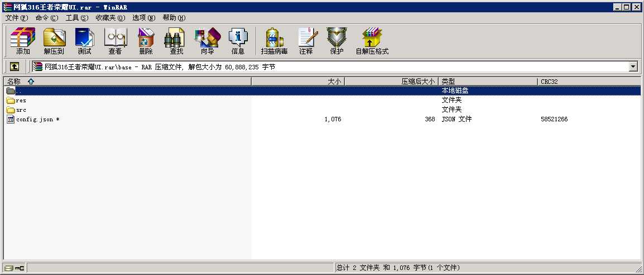Click the key password icon in status bar
Image resolution: width=644 pixels, height=275 pixels.
click(x=20, y=268)
